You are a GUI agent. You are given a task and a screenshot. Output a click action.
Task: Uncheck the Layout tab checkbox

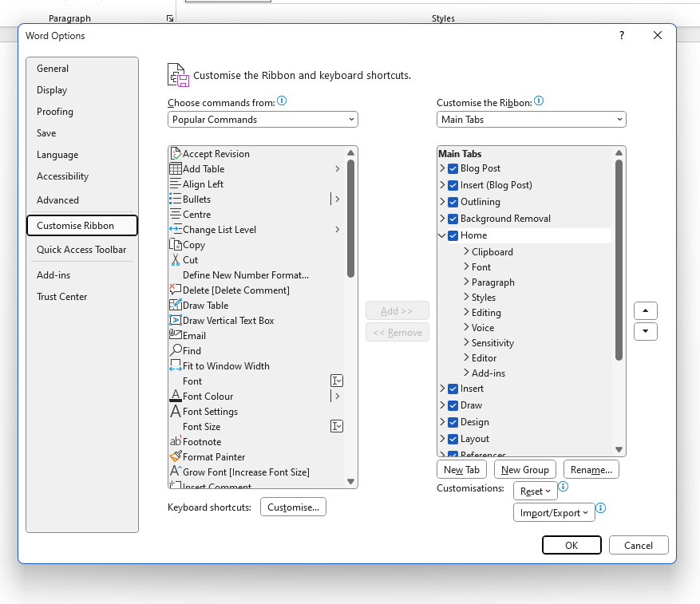pyautogui.click(x=453, y=440)
